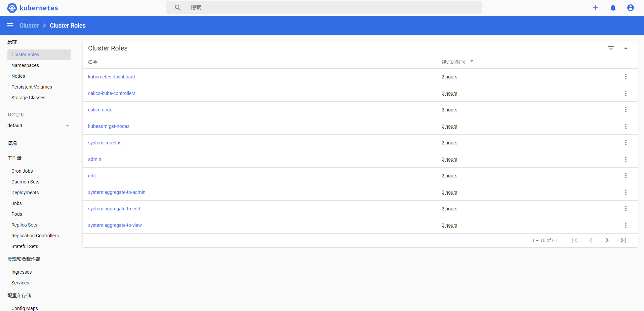Open actions menu for system:aggregate-to-edit row
Image resolution: width=644 pixels, height=311 pixels.
626,209
